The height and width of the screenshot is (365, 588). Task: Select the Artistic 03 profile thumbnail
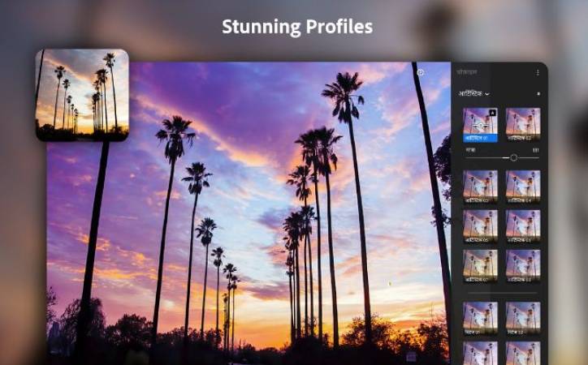tap(480, 187)
